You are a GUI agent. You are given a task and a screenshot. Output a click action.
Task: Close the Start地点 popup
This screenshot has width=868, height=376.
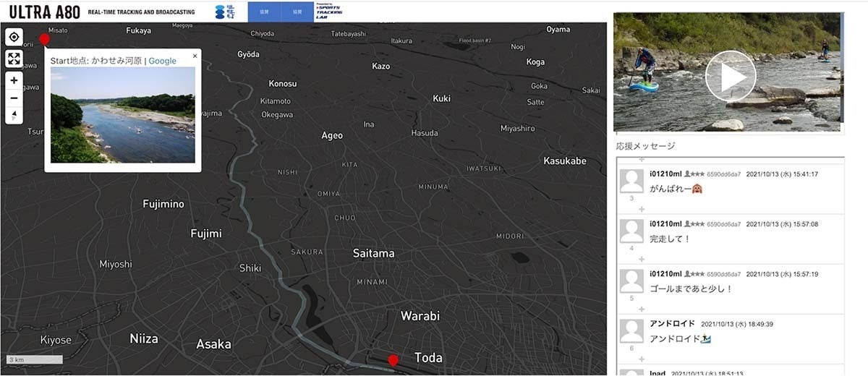(195, 56)
